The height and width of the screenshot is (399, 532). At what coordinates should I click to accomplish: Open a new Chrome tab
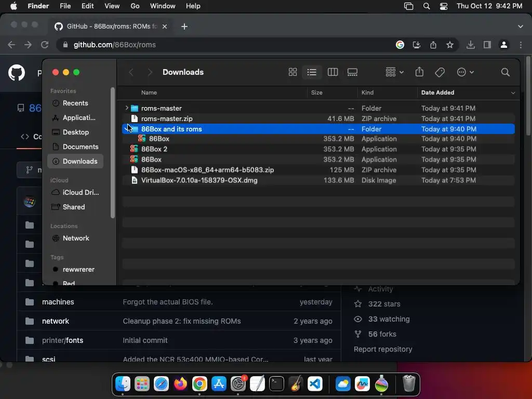(x=184, y=26)
